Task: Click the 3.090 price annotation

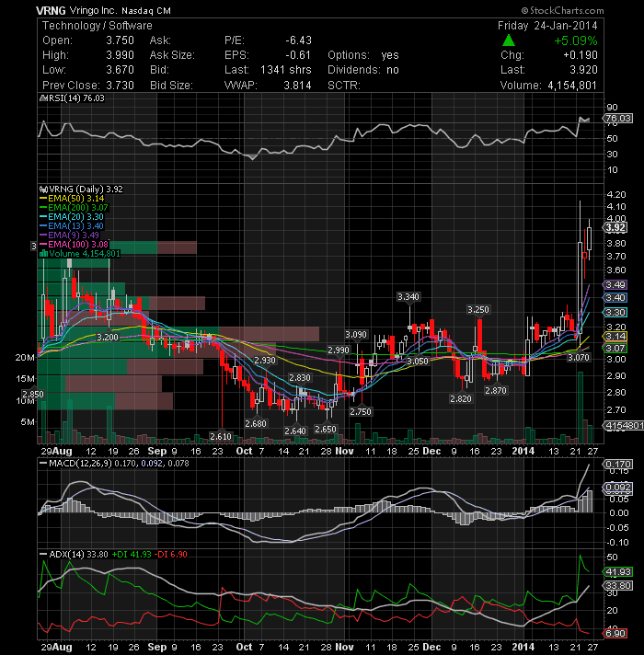Action: 356,335
